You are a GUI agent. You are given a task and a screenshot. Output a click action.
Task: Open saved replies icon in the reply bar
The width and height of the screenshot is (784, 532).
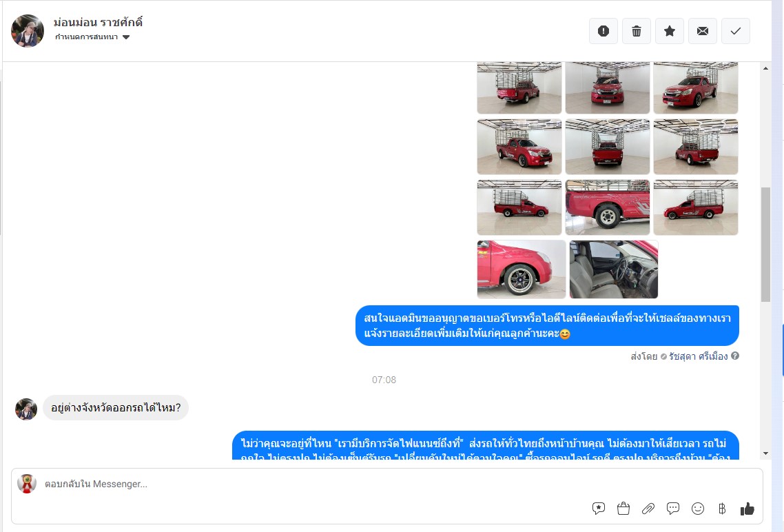pos(599,509)
